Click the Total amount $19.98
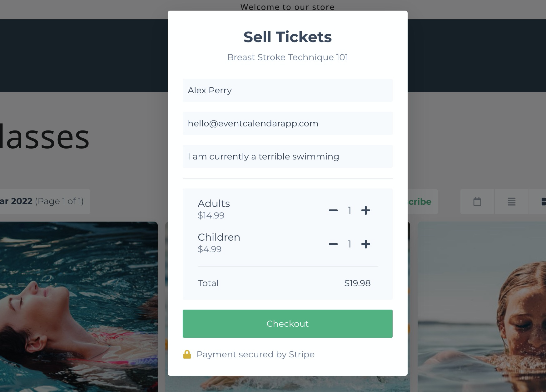 click(x=357, y=283)
